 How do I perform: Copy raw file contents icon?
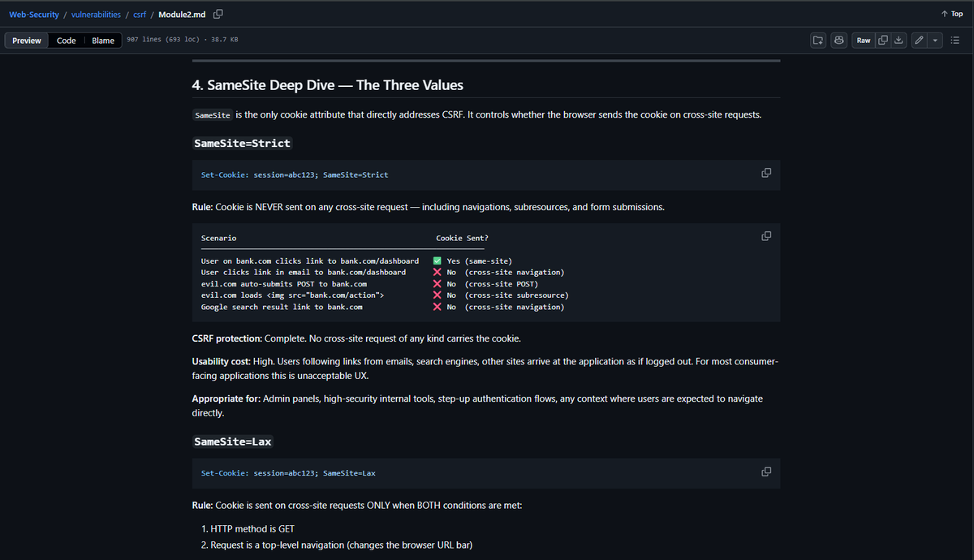(x=884, y=41)
